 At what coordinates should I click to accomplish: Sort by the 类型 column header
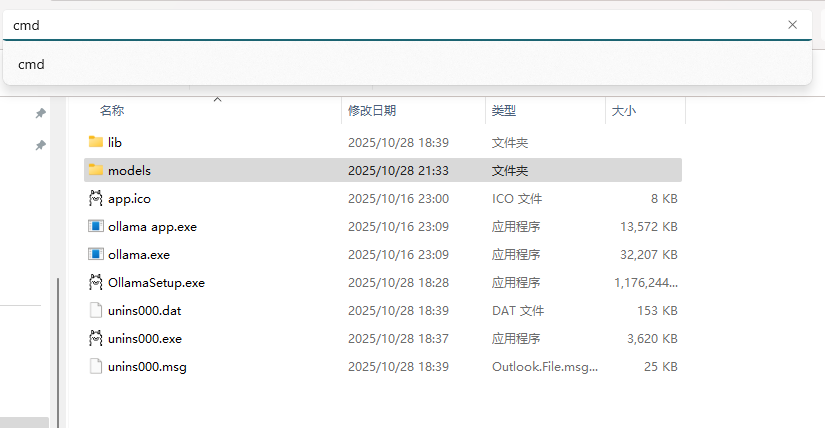click(504, 111)
